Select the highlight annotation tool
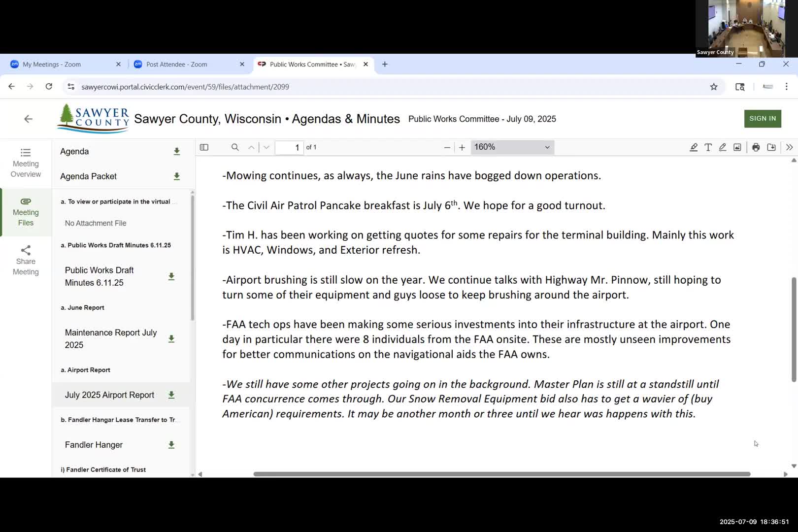 (693, 147)
